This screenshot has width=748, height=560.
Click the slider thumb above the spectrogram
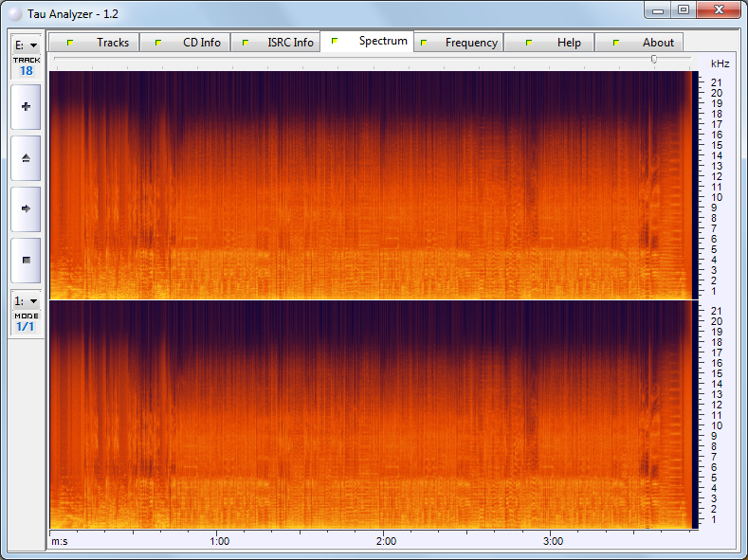(654, 59)
